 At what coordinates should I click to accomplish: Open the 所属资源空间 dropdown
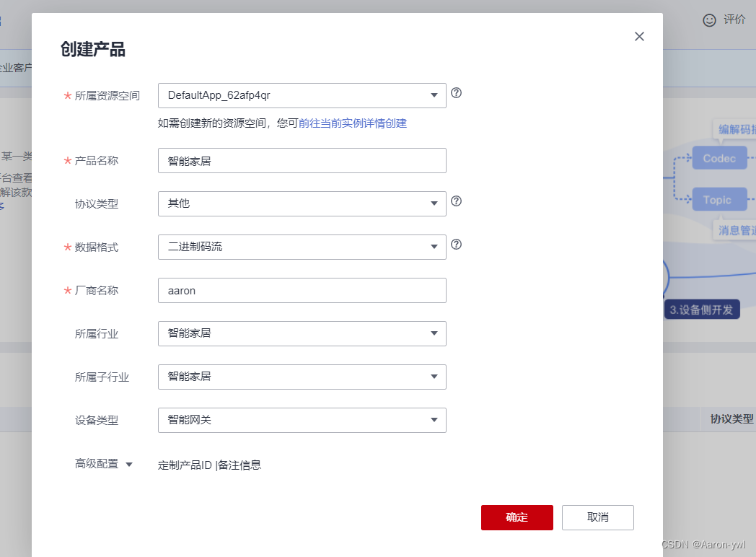coord(302,95)
